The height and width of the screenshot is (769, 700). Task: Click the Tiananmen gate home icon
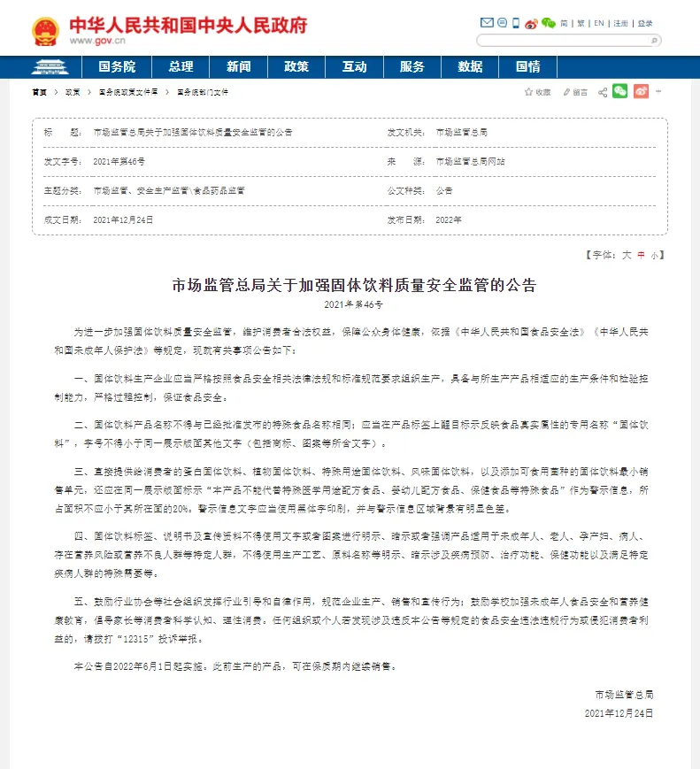[50, 67]
